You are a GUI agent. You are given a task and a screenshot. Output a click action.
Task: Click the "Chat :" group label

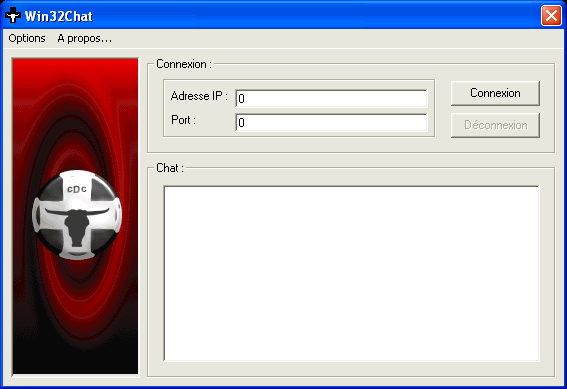coord(170,168)
